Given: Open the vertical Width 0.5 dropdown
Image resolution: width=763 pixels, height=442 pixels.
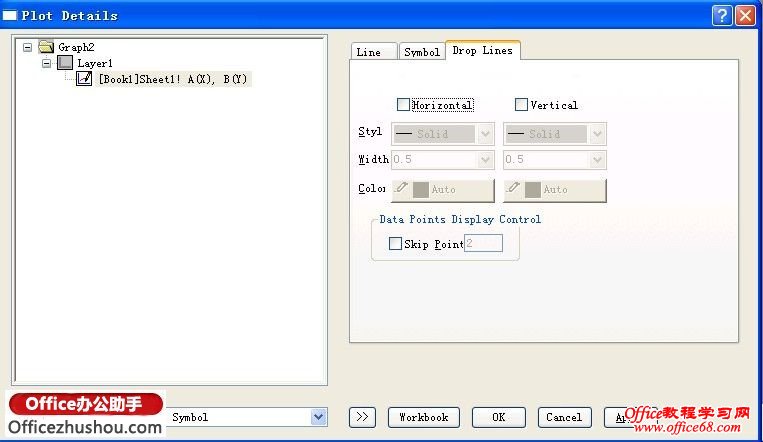Looking at the screenshot, I should (598, 160).
